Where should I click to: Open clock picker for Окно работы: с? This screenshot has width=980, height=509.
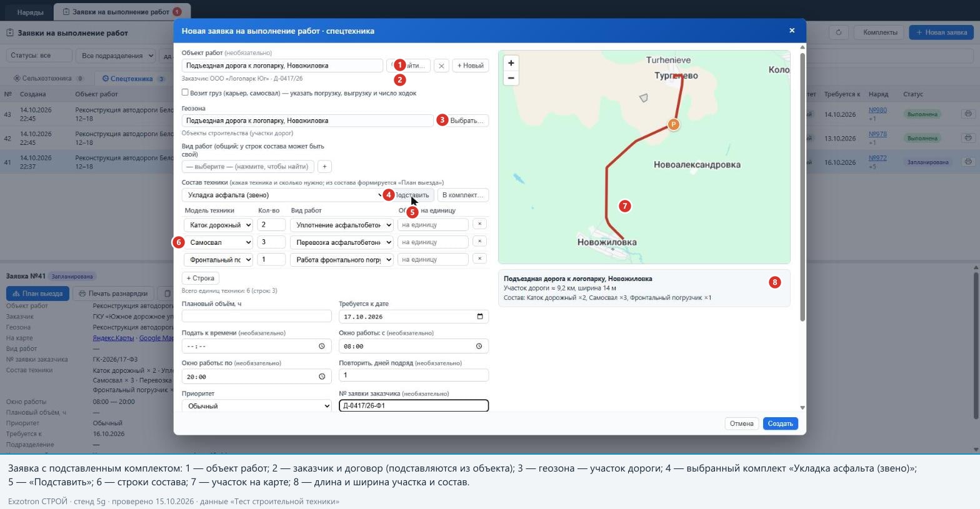click(x=479, y=346)
